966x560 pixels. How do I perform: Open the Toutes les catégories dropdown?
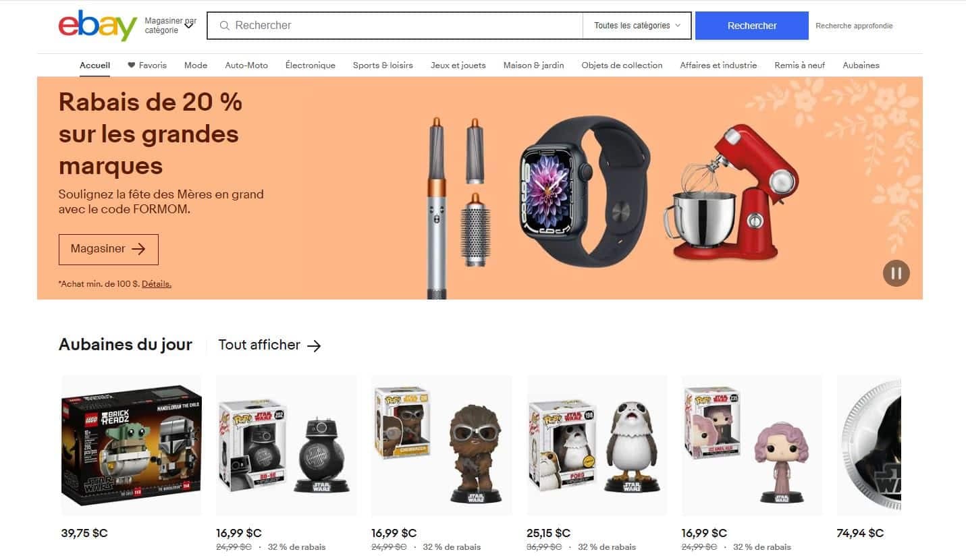(x=637, y=26)
